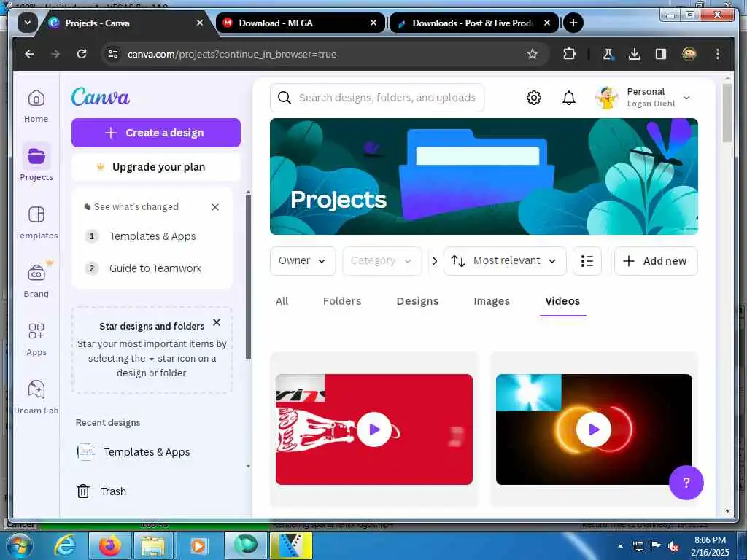Viewport: 747px width, 560px height.
Task: Click the page vertical scrollbar thumb
Action: click(727, 113)
